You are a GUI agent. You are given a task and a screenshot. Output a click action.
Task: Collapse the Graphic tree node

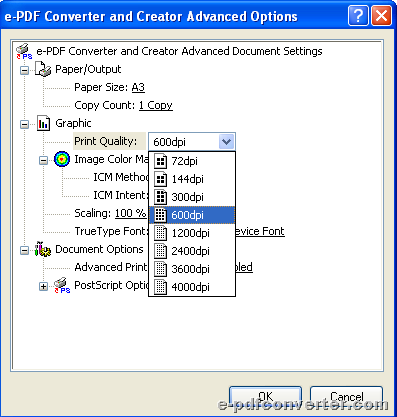(x=24, y=124)
